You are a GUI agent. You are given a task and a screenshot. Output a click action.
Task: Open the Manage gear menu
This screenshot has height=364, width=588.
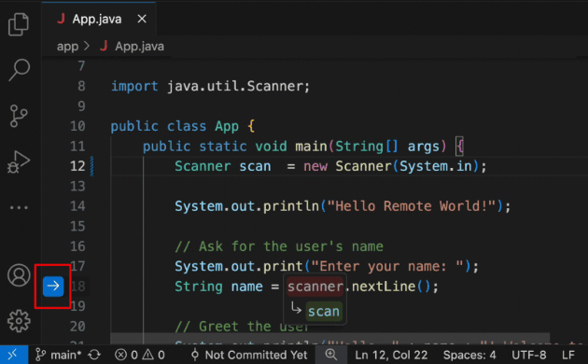[19, 321]
